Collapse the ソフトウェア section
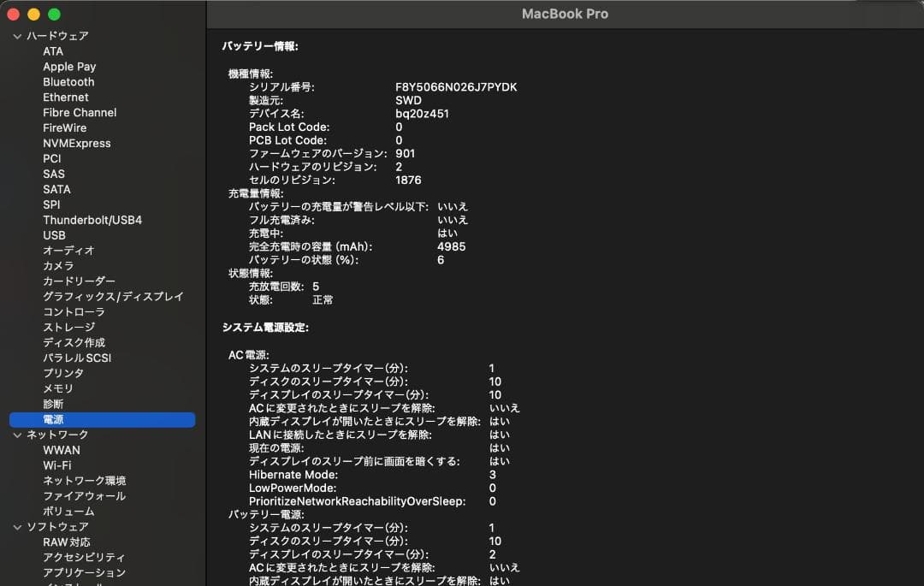Viewport: 924px width, 586px height. click(x=17, y=526)
